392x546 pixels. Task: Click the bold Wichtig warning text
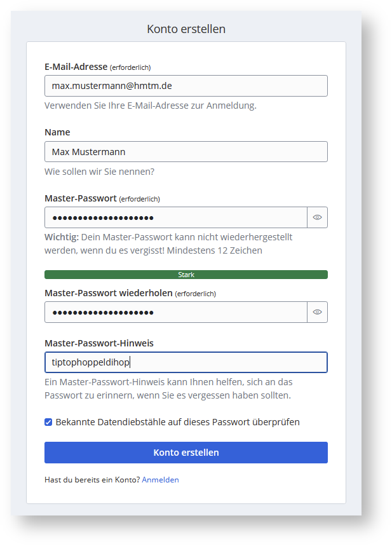click(62, 237)
